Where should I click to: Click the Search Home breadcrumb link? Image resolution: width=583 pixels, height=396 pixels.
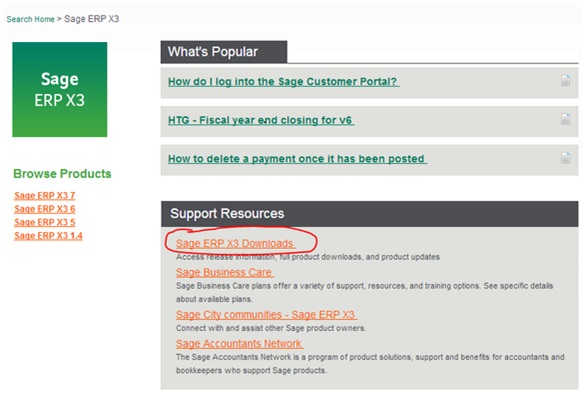coord(30,19)
